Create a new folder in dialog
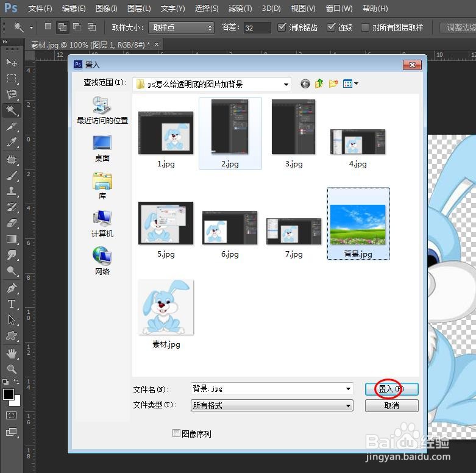Viewport: 476px width, 473px height. [333, 84]
